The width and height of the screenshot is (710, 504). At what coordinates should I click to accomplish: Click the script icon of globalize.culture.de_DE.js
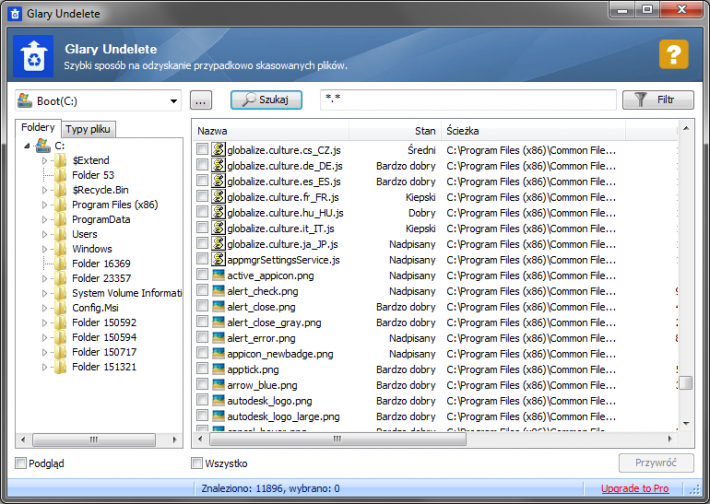pyautogui.click(x=218, y=165)
